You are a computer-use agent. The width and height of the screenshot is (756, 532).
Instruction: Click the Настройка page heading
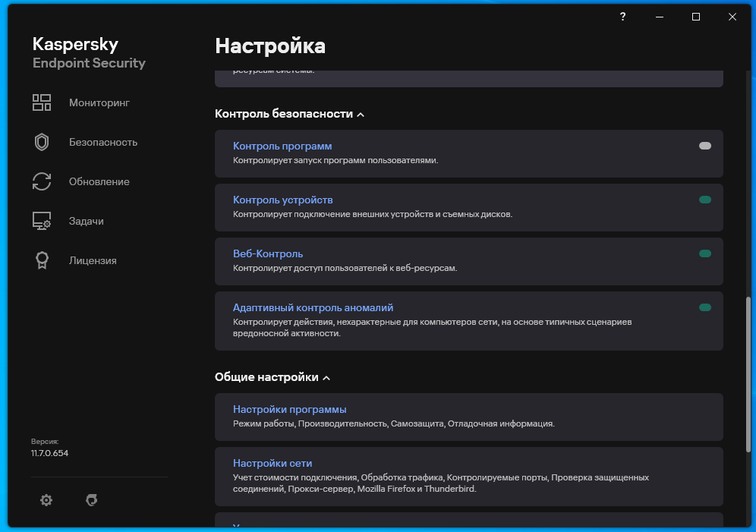click(x=270, y=46)
